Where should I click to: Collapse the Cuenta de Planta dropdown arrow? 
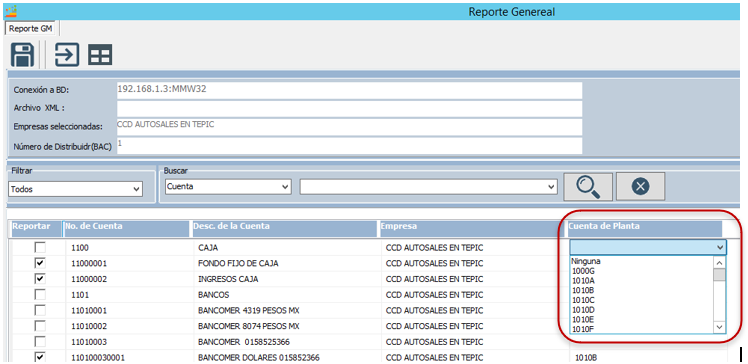[720, 247]
